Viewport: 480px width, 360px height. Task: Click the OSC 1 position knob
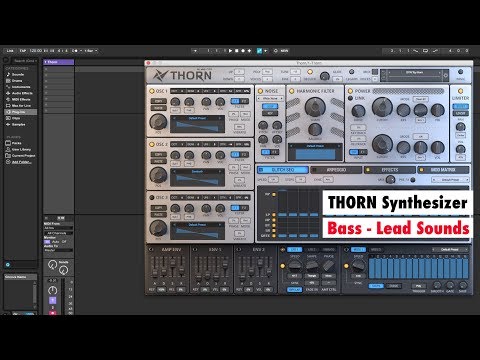pos(158,122)
